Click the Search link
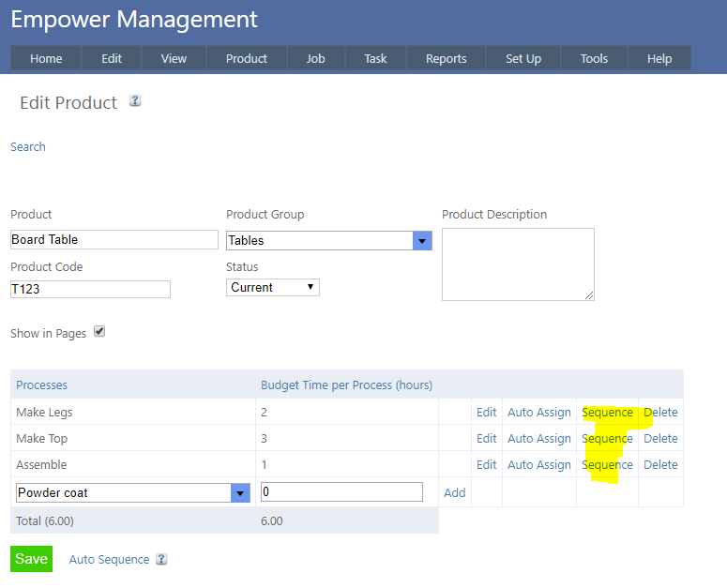This screenshot has width=727, height=588. tap(28, 147)
